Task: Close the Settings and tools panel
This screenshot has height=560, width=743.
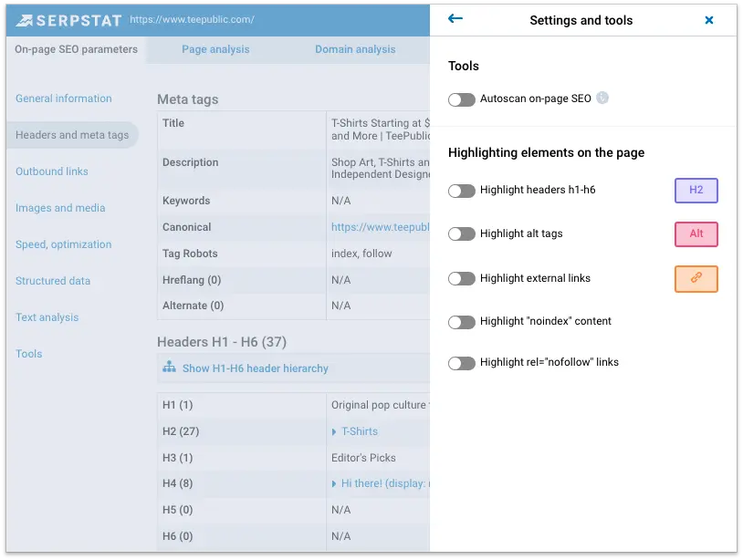Action: (709, 20)
